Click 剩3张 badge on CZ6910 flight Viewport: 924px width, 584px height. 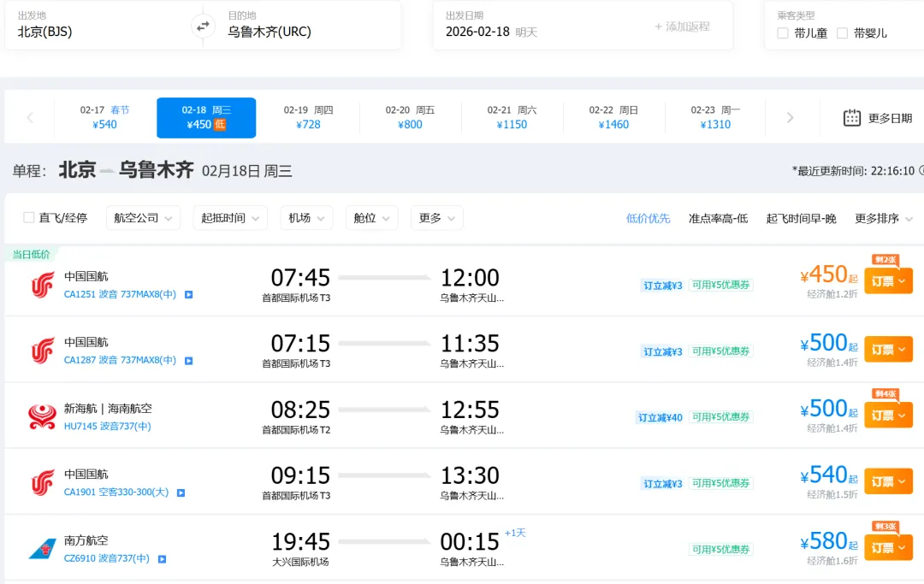tap(885, 527)
